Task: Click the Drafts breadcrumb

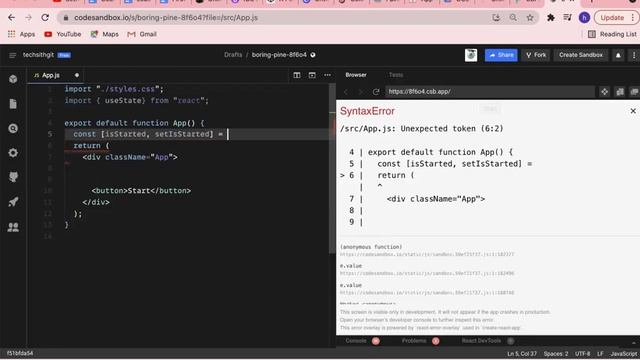Action: click(233, 55)
